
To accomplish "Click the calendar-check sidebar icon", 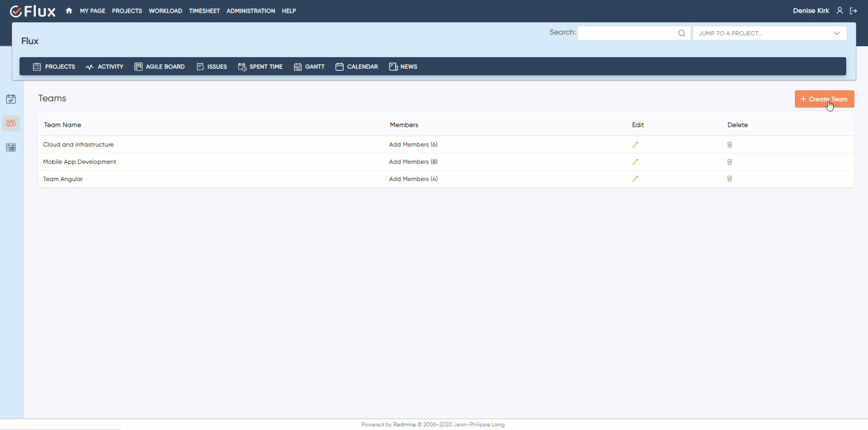I will point(11,98).
